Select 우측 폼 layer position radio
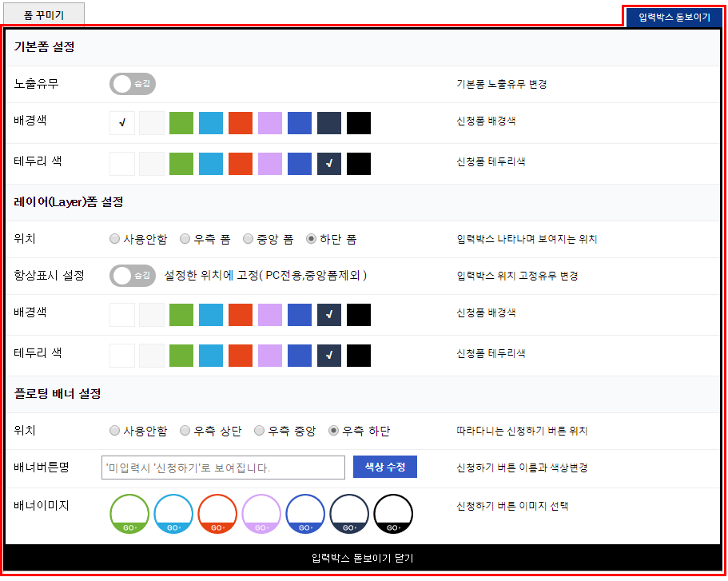This screenshot has width=728, height=581. [x=185, y=239]
